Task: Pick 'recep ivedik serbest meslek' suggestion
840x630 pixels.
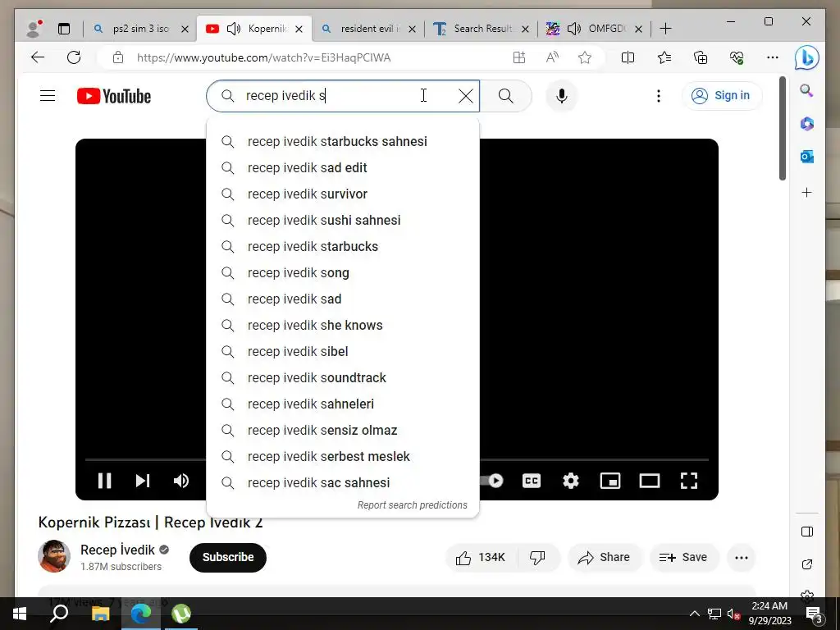Action: coord(343,456)
